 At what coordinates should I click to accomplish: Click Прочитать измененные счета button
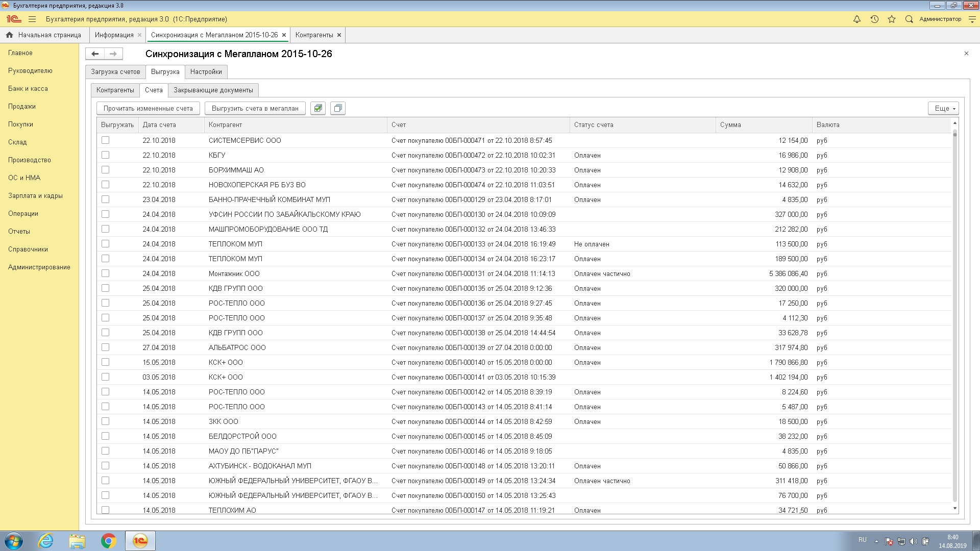tap(148, 108)
